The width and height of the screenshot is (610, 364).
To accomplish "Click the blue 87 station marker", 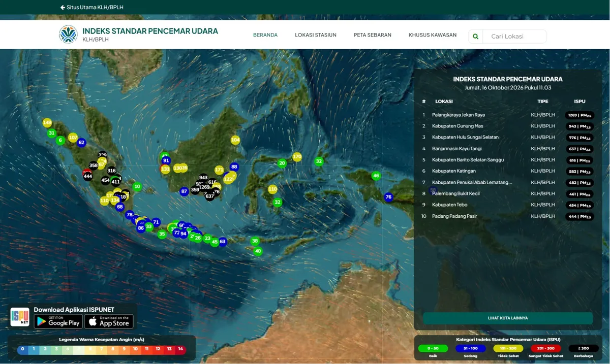I will point(185,191).
